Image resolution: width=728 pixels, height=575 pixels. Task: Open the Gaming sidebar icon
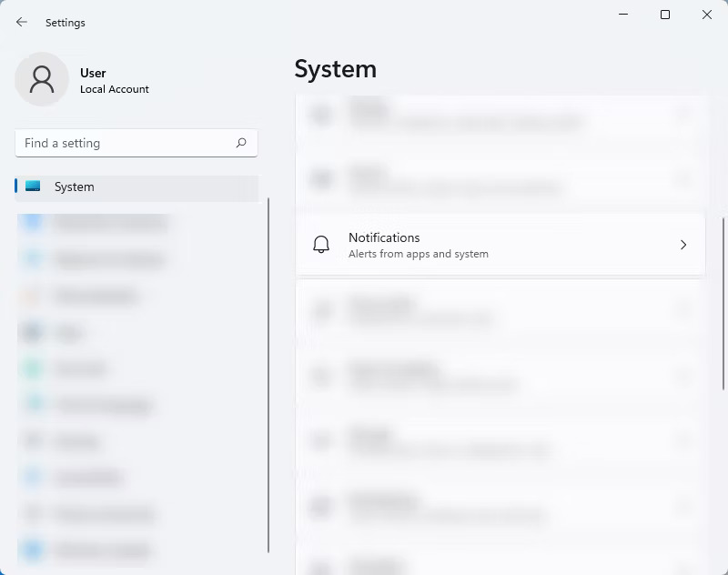[32, 441]
